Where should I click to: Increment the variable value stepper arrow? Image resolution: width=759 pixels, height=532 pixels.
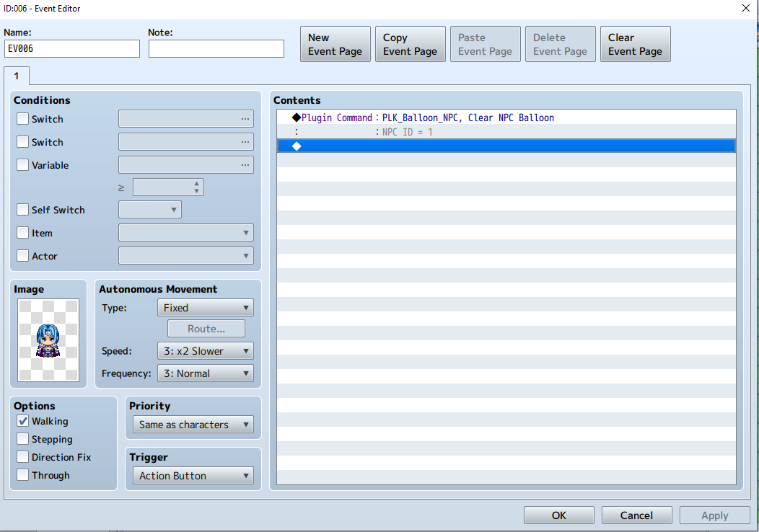click(196, 184)
